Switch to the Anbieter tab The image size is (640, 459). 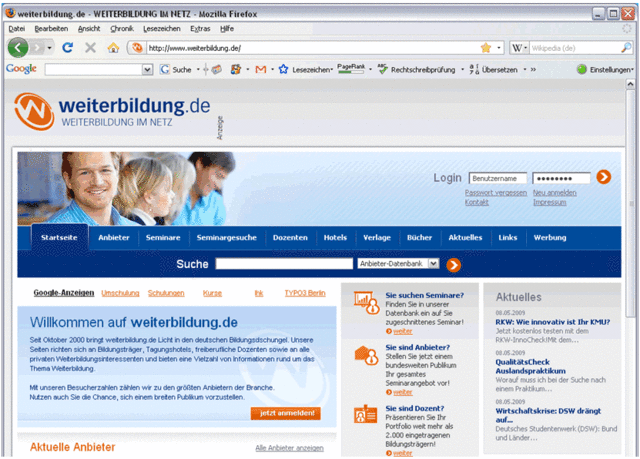coord(113,237)
